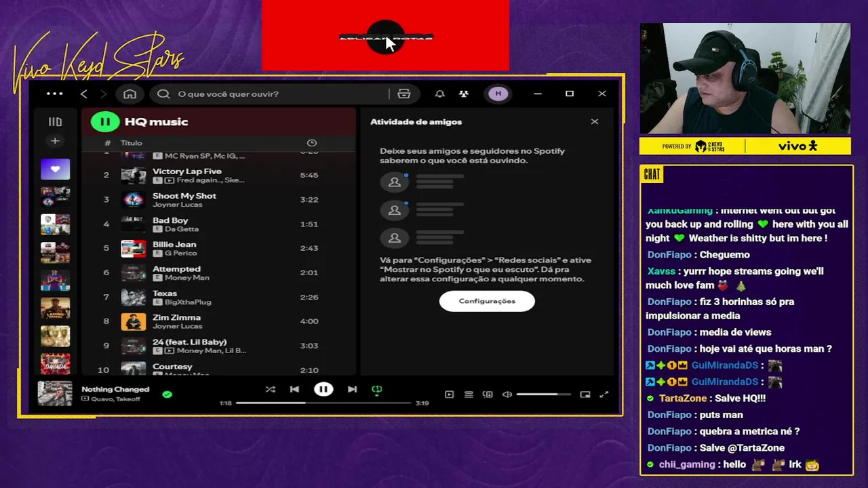This screenshot has width=868, height=488.
Task: Open the Spotify Home screen
Action: (x=130, y=94)
